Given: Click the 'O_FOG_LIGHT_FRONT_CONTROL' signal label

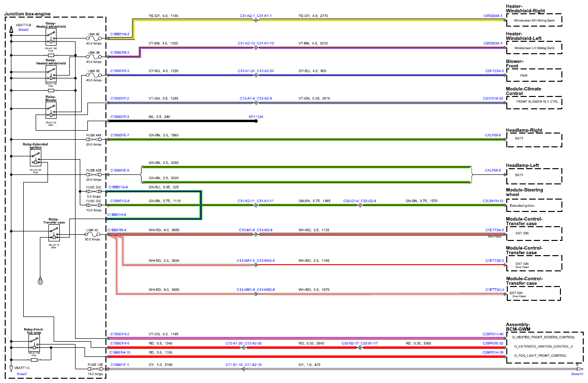Looking at the screenshot, I should [541, 355].
